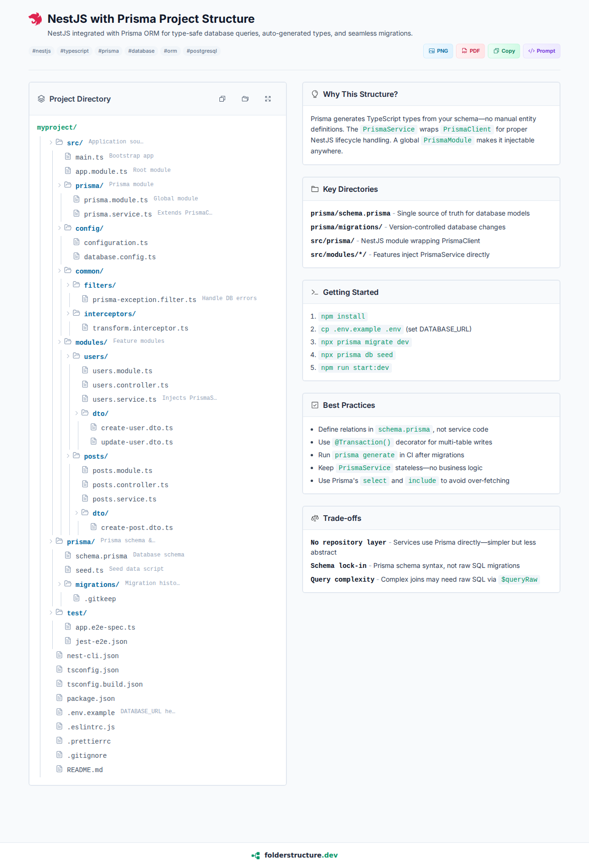
Task: Click the folder icon next to test/
Action: [59, 612]
